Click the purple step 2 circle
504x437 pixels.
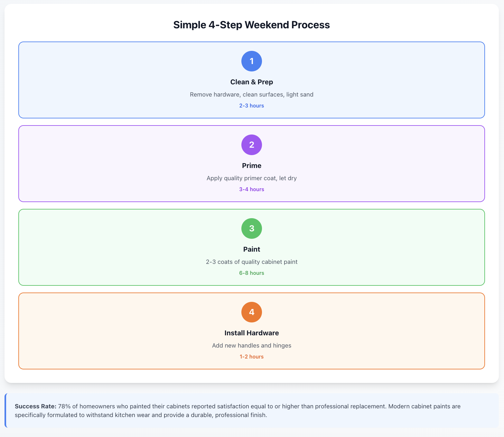(252, 145)
